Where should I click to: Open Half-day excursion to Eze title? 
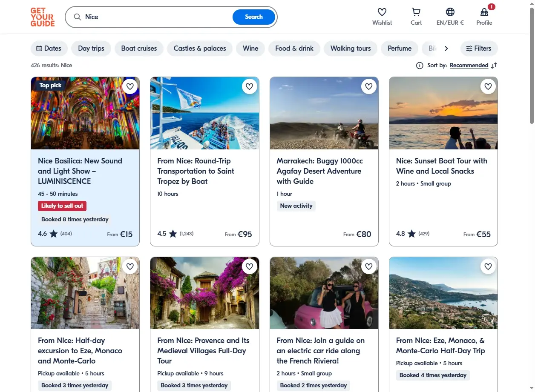click(80, 351)
